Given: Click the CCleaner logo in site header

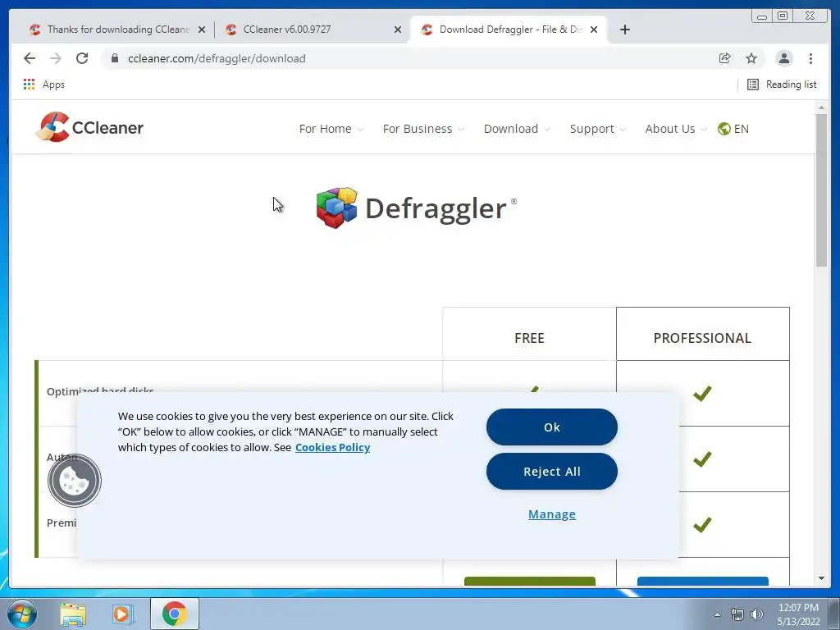Looking at the screenshot, I should point(89,127).
